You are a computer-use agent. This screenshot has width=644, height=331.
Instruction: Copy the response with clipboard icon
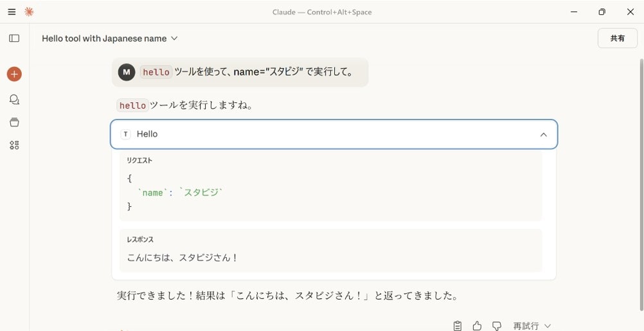pyautogui.click(x=458, y=326)
